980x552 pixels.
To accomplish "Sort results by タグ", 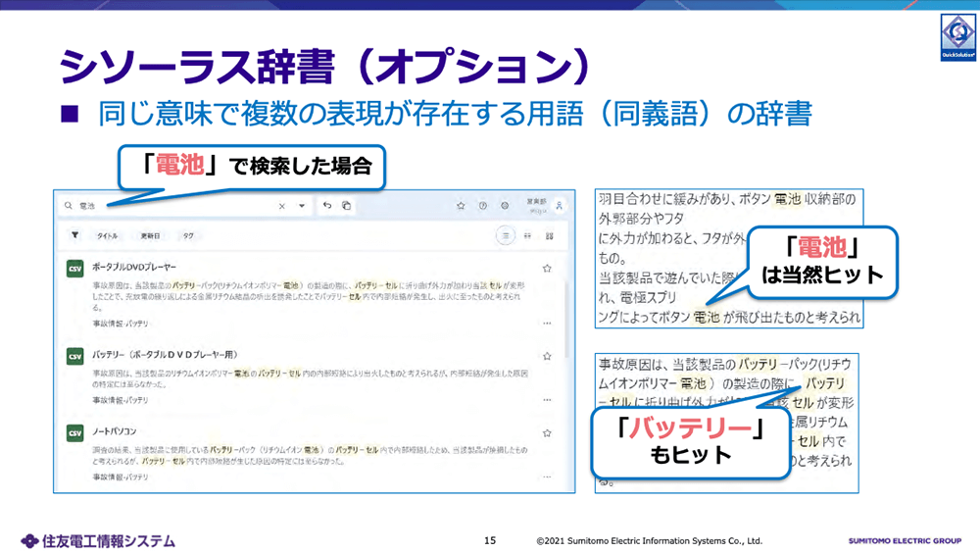I will tap(188, 236).
